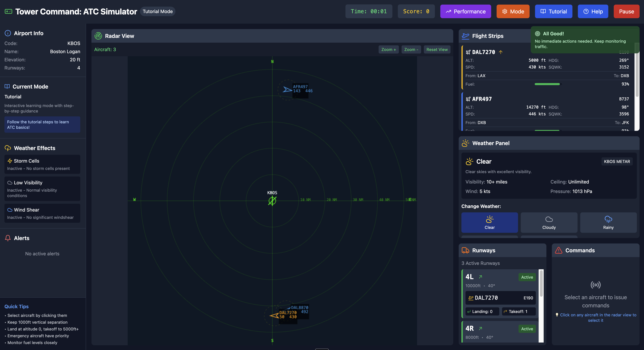Click the Airport Info circle icon
The image size is (644, 350).
click(8, 33)
